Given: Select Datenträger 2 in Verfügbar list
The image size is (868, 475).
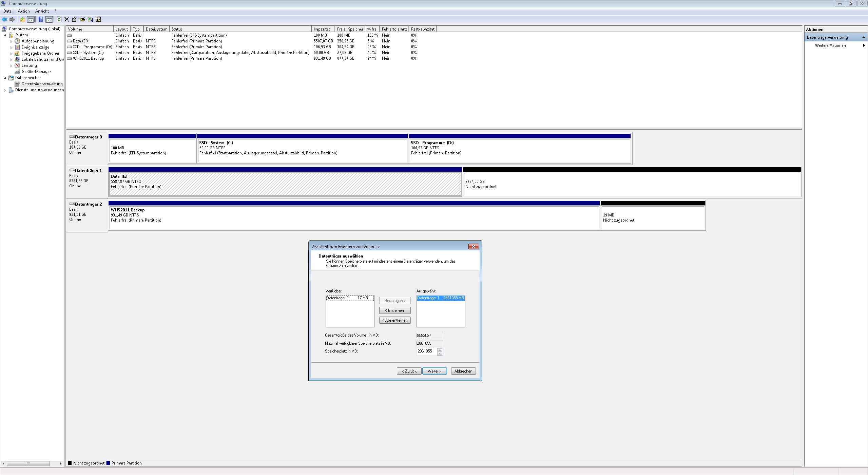Looking at the screenshot, I should (x=349, y=298).
